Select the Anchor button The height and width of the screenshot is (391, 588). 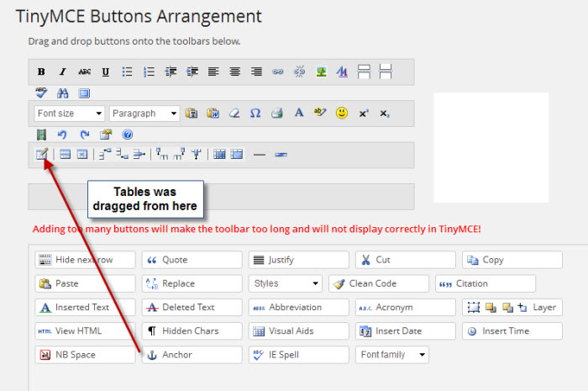[x=192, y=355]
